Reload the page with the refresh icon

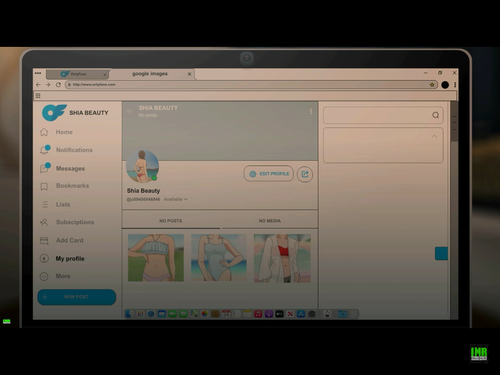click(58, 85)
